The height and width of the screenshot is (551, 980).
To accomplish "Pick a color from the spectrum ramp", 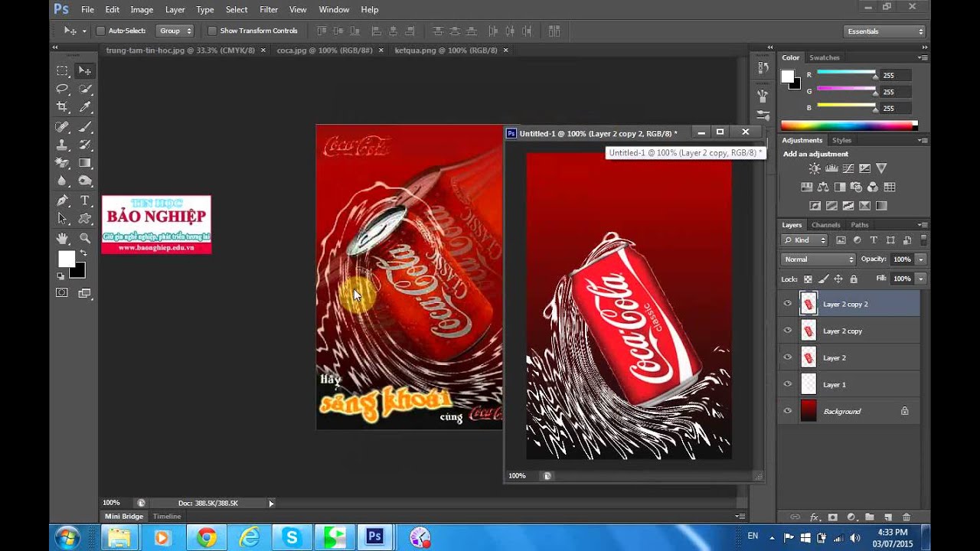I will click(848, 126).
